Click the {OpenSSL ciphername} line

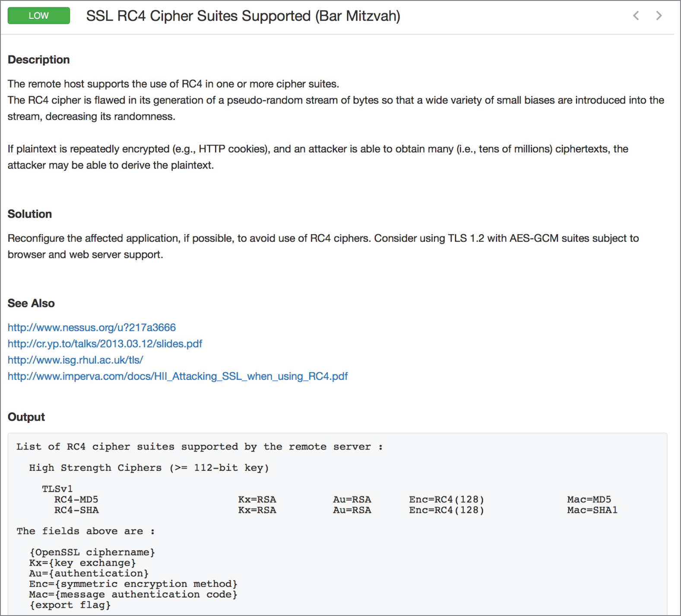click(x=92, y=552)
